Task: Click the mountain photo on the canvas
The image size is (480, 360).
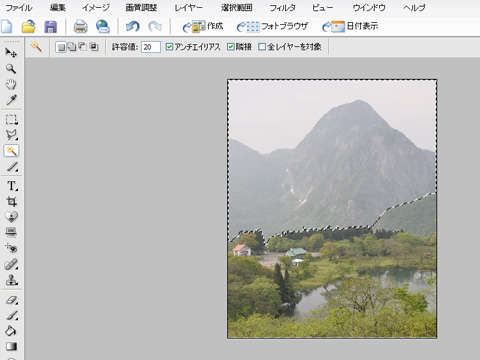Action: (x=332, y=209)
